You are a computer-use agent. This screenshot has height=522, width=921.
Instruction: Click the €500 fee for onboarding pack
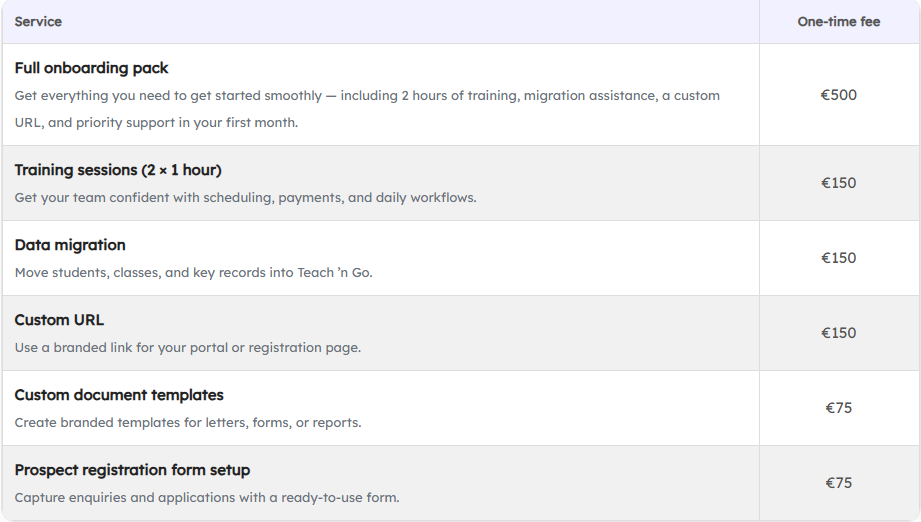point(838,95)
